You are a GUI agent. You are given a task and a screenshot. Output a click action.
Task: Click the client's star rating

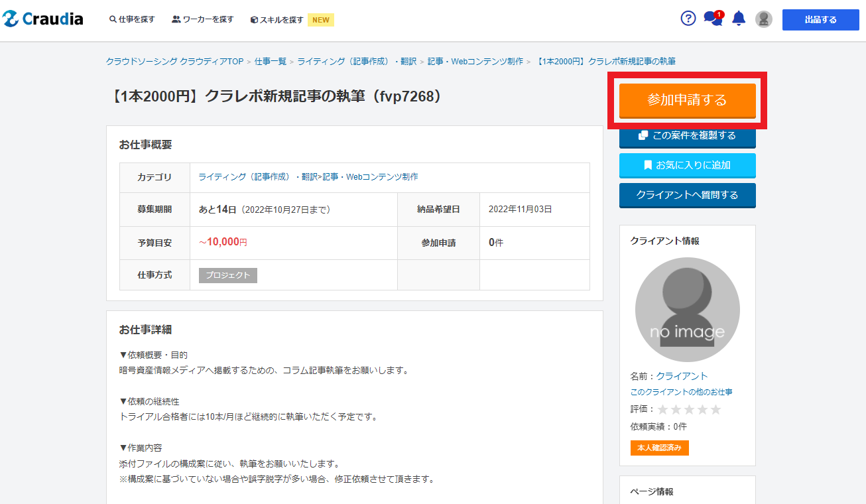pos(689,409)
